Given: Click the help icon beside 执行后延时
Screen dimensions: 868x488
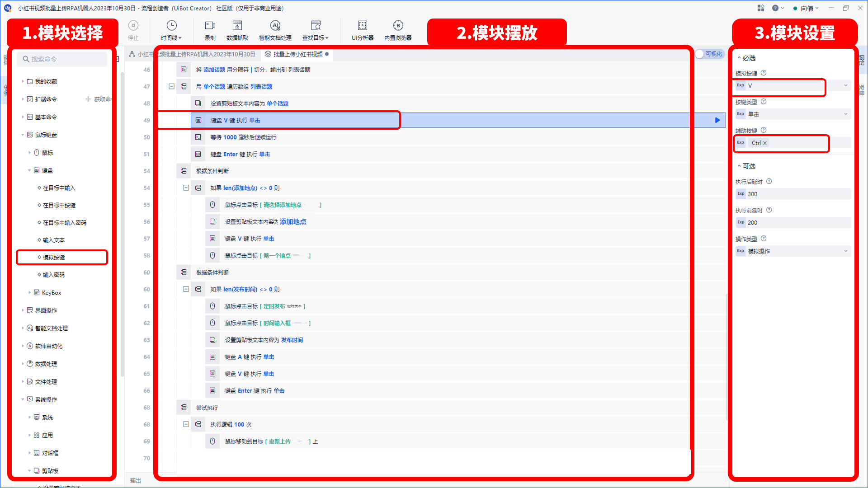Looking at the screenshot, I should pyautogui.click(x=769, y=181).
